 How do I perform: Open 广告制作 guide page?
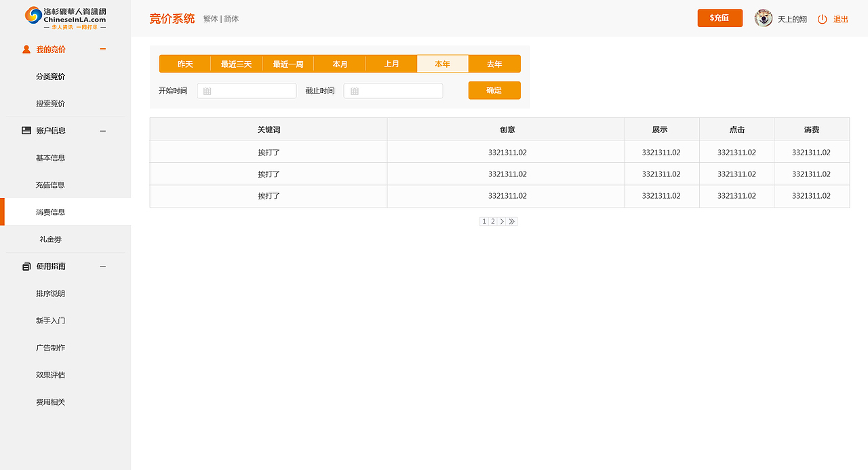point(51,348)
